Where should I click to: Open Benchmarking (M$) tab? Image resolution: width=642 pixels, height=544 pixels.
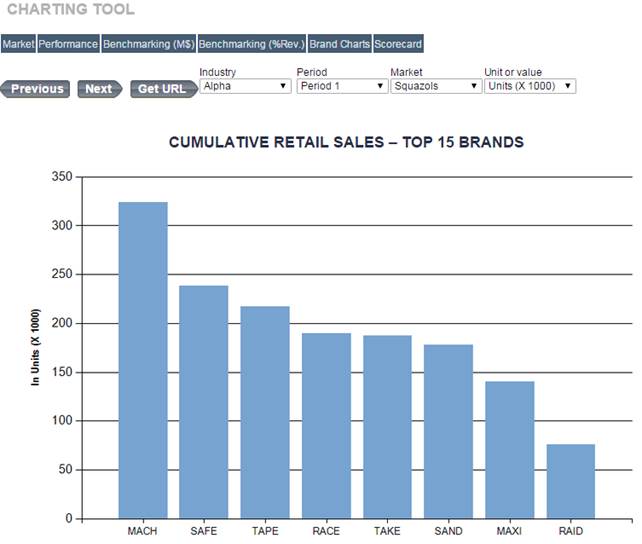[148, 44]
